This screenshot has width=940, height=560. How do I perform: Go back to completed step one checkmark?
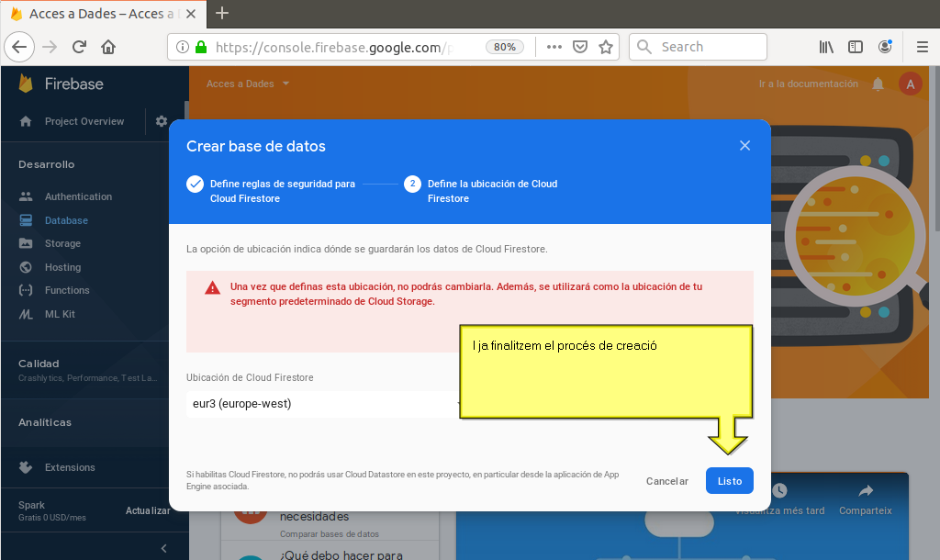pyautogui.click(x=195, y=185)
